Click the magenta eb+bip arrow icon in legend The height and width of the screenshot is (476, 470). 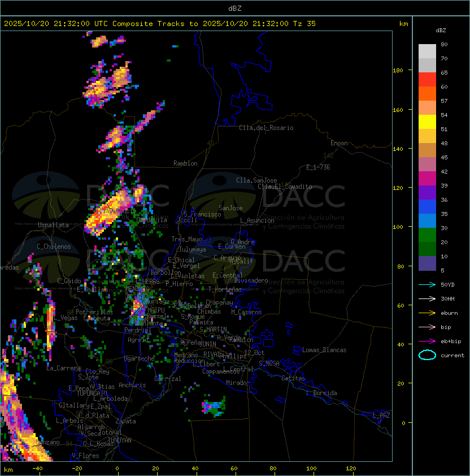click(x=427, y=341)
